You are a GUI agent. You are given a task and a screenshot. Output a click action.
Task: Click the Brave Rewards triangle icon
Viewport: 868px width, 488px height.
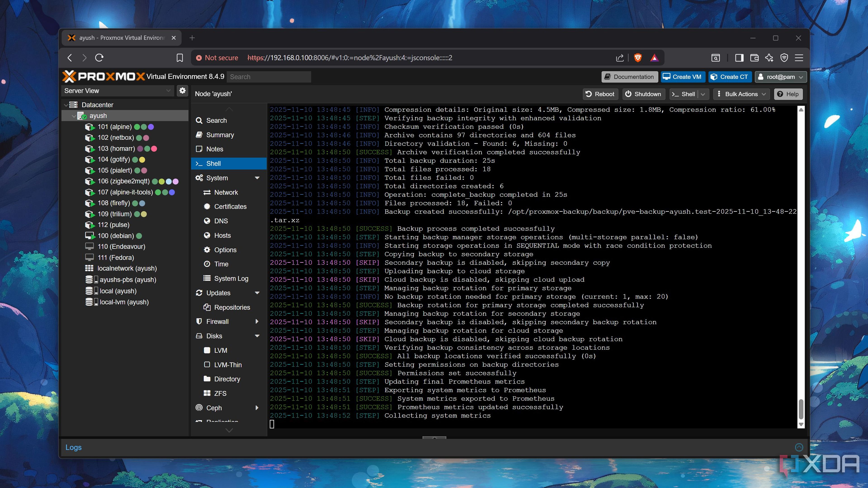click(x=654, y=58)
